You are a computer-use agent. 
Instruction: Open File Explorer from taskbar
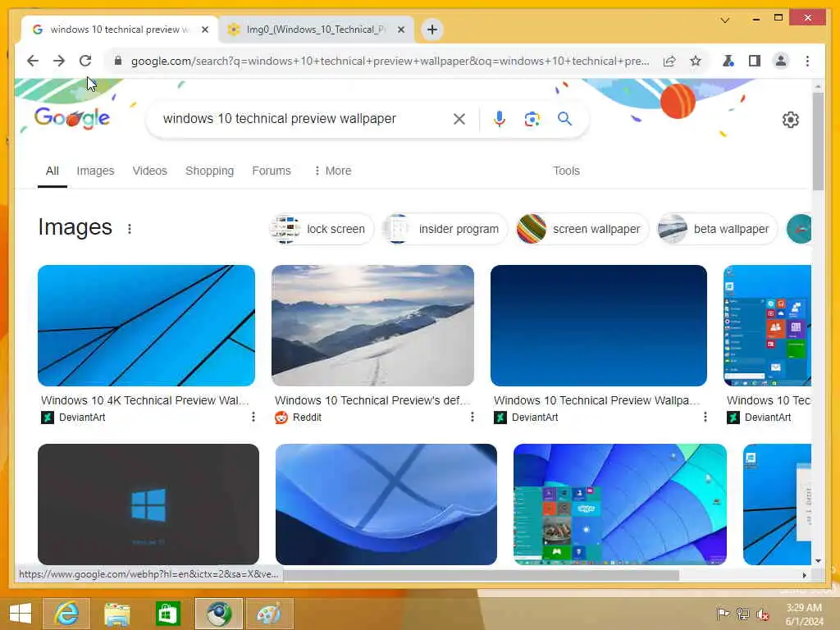coord(116,614)
